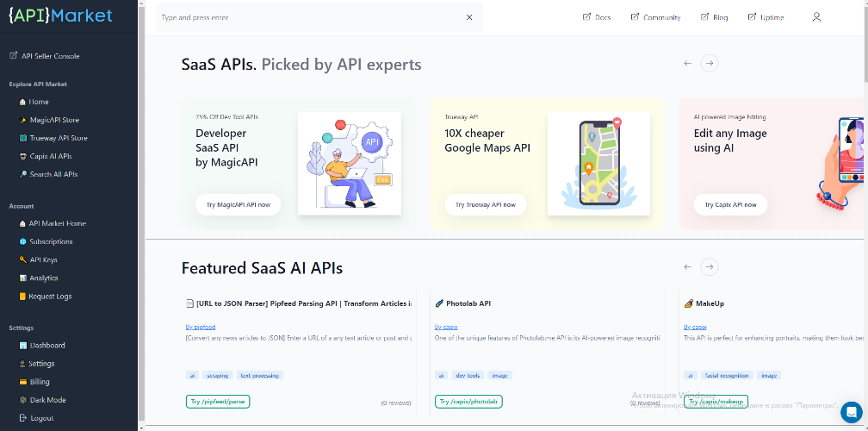Click Try MagicAPI API now button

(238, 204)
